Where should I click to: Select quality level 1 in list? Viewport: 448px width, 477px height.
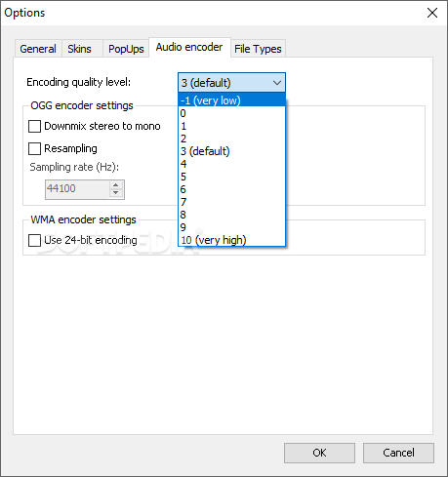232,126
